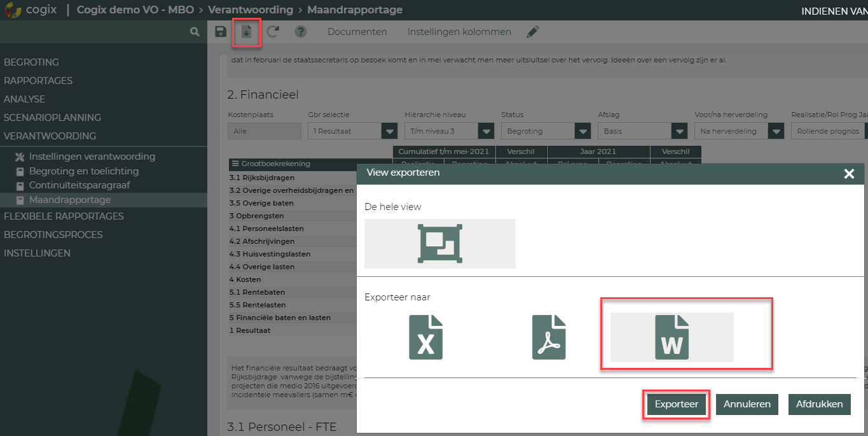Click the 3.5 Overige baten row
Viewport: 868px width, 436px height.
pyautogui.click(x=292, y=203)
